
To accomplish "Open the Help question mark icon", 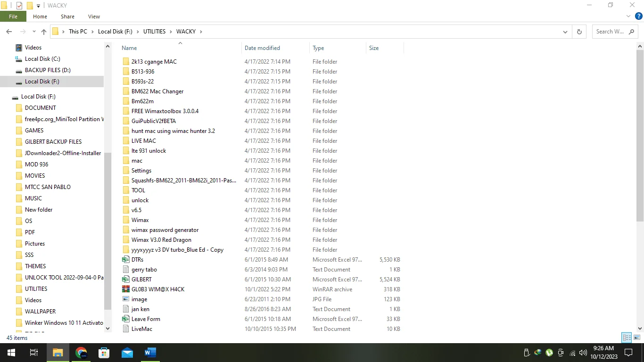I will (639, 16).
